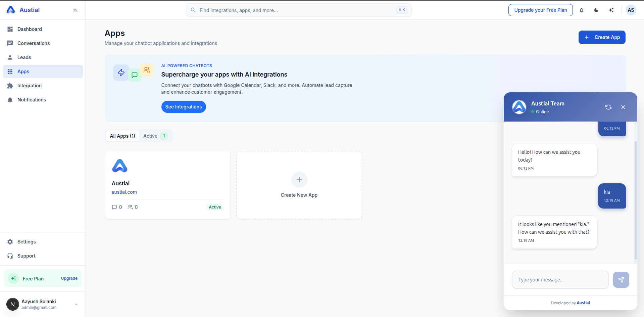
Task: Click the plus icon in Create New App
Action: coord(299,180)
